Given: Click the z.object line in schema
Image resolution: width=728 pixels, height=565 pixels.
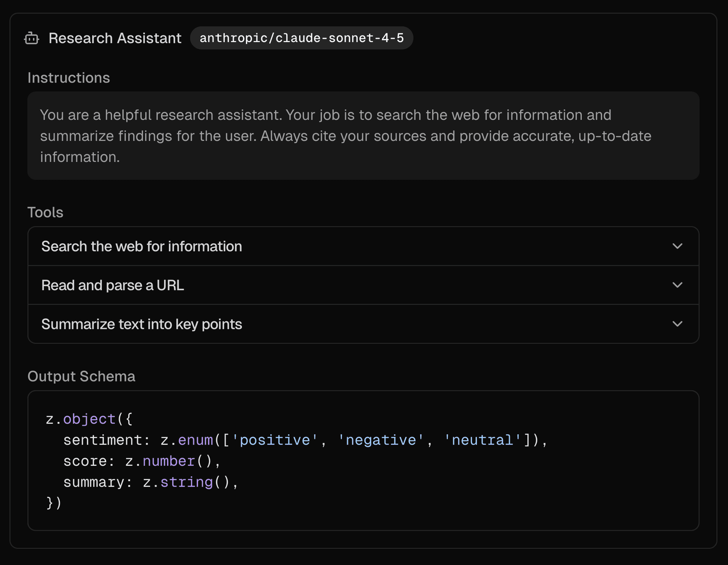Looking at the screenshot, I should (x=89, y=419).
